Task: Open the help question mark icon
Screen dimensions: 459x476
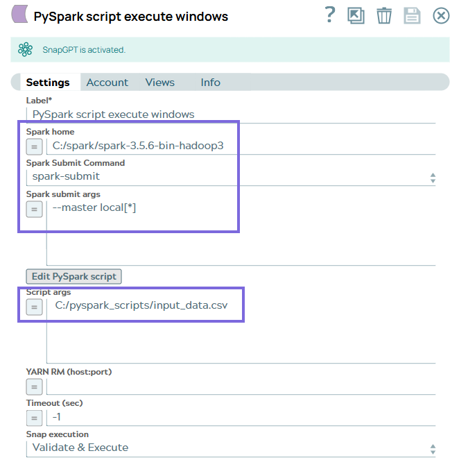Action: [331, 15]
